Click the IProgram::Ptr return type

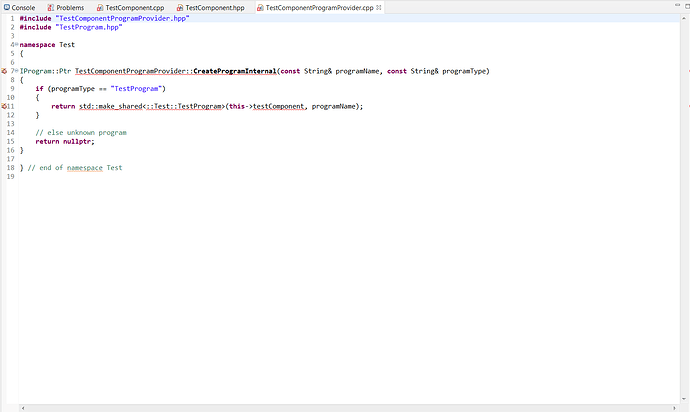point(45,71)
